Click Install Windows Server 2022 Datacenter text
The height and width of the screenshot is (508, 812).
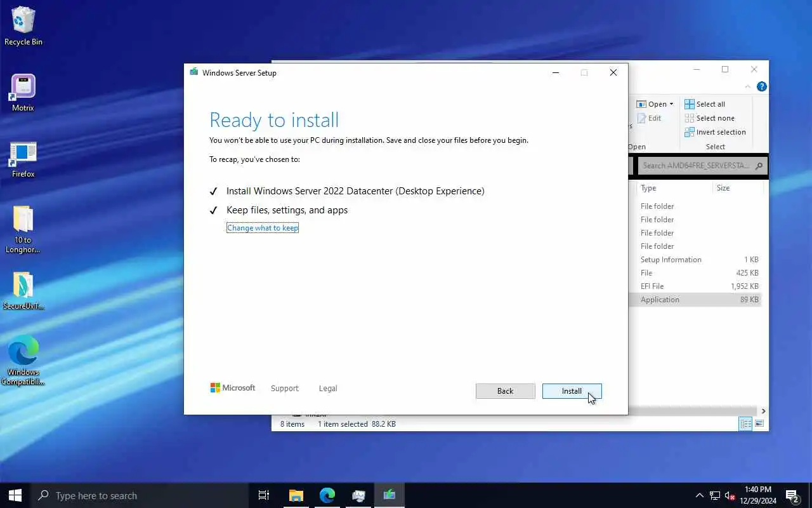point(355,191)
